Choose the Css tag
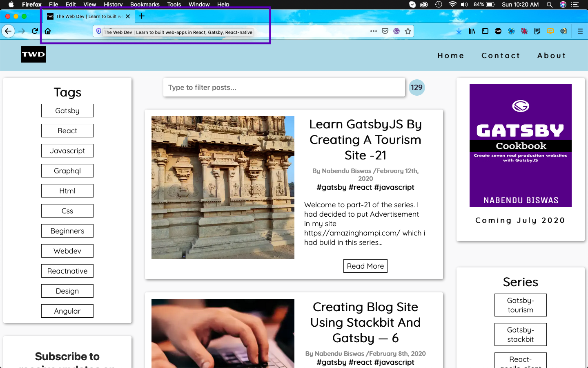This screenshot has height=368, width=588. 67,211
